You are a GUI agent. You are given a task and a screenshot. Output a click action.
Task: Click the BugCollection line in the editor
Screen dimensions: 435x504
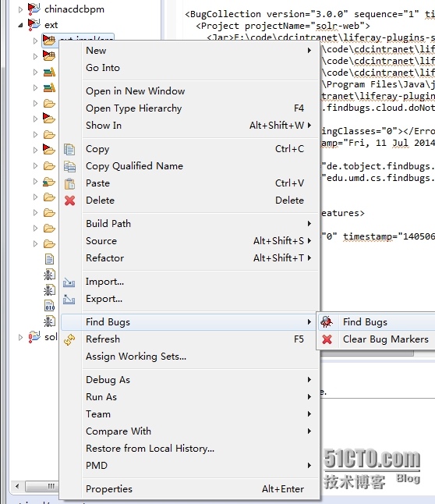coord(309,14)
